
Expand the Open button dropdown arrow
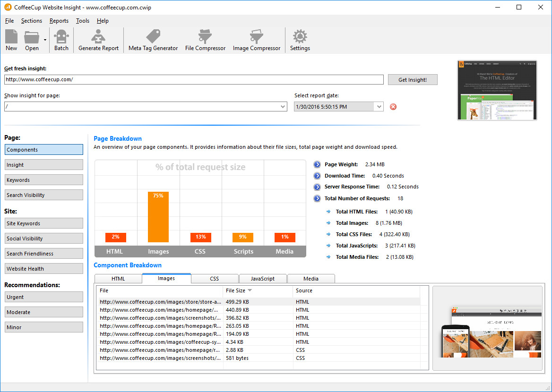pos(45,40)
